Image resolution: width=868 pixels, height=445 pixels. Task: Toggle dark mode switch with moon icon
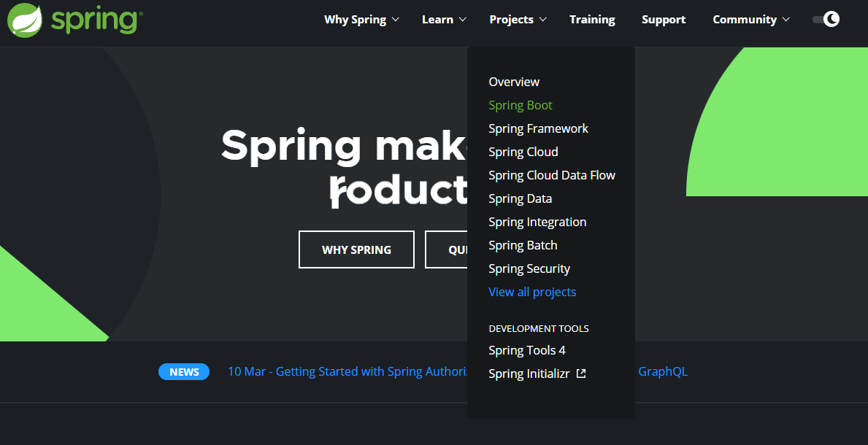click(x=826, y=20)
